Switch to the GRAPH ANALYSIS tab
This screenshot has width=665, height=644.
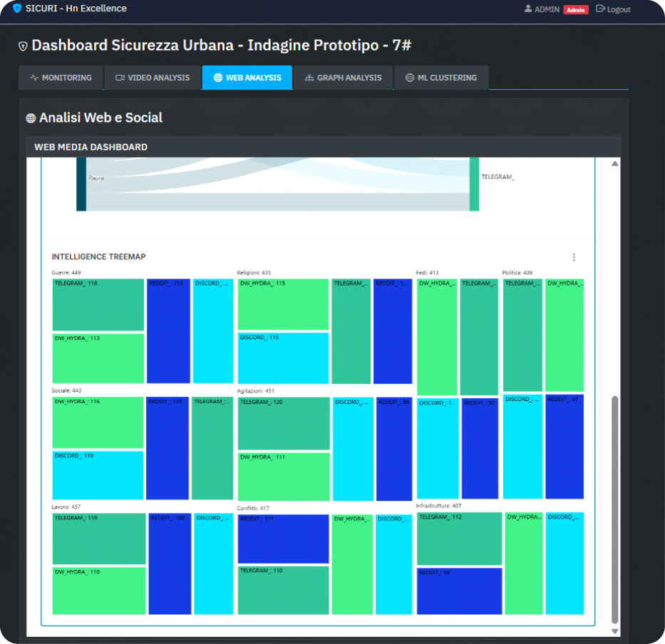(344, 78)
